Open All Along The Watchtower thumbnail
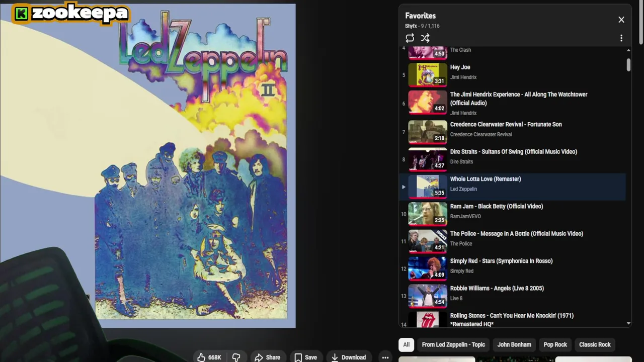Screen dimensions: 644x362 click(427, 102)
